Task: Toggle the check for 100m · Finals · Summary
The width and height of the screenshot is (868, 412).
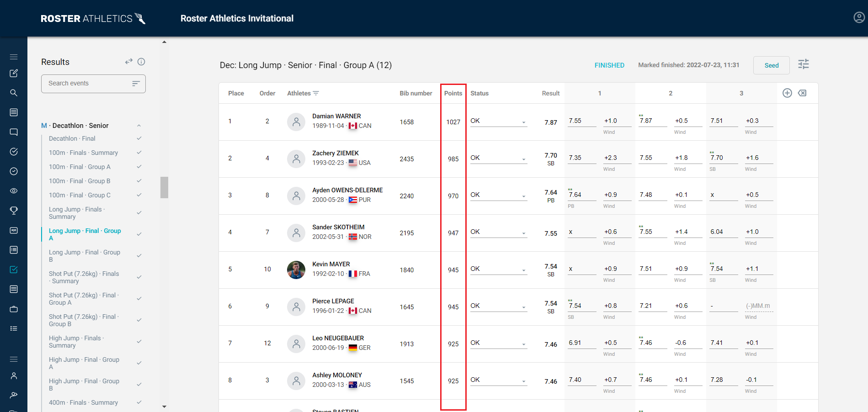Action: click(139, 152)
